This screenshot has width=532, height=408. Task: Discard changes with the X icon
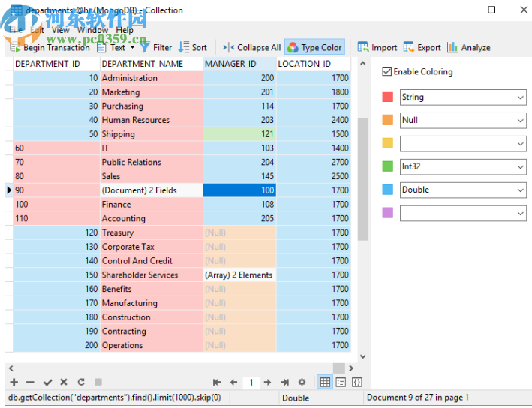click(x=64, y=382)
